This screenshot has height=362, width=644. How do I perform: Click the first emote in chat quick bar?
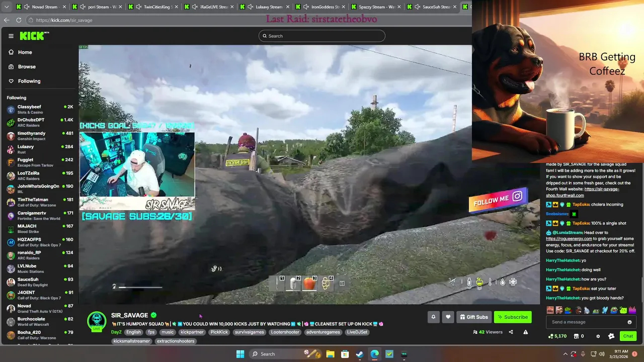click(x=550, y=310)
